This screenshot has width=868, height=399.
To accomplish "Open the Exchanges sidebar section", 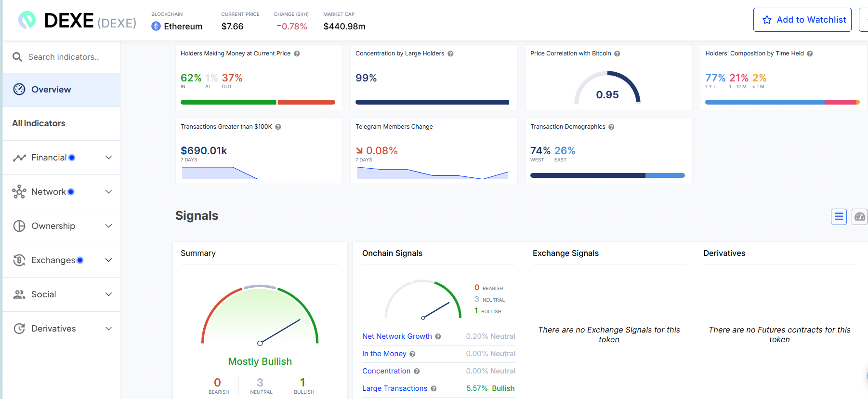I will tap(62, 260).
